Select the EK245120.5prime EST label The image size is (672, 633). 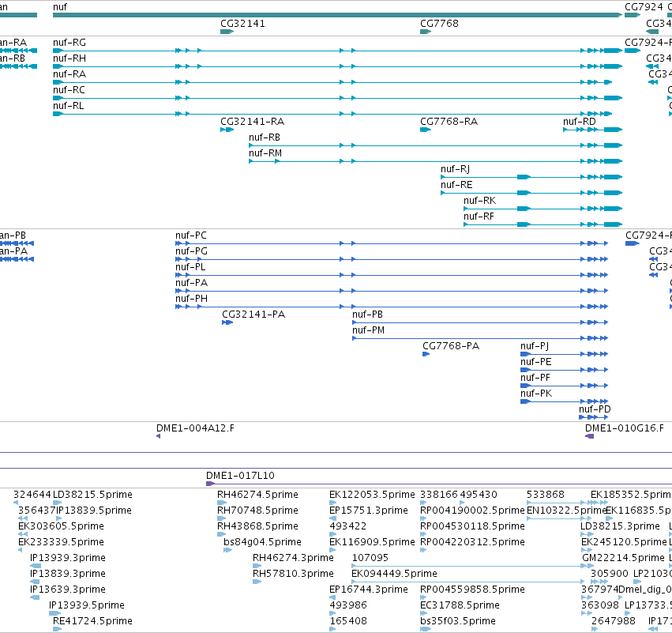[x=624, y=542]
